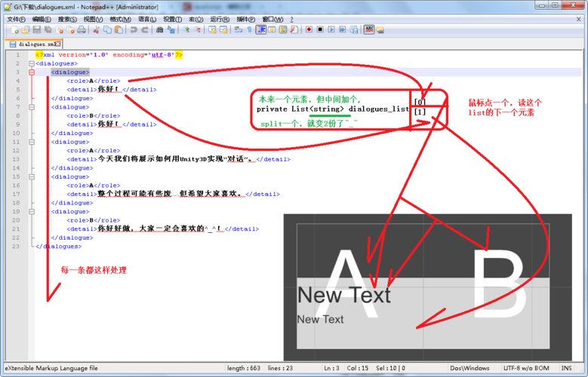Open the 语言(L) menu

point(147,19)
